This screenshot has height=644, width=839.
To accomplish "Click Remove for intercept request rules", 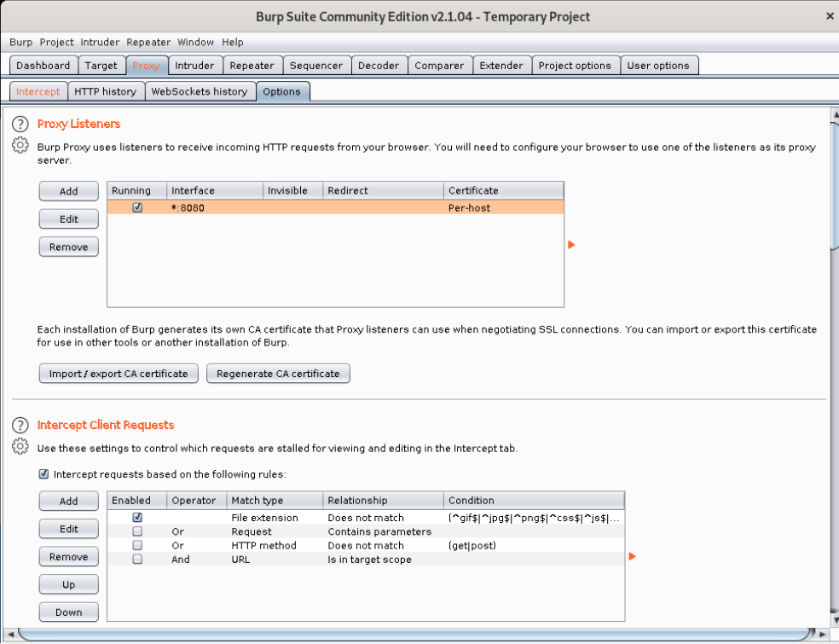I will tap(68, 557).
